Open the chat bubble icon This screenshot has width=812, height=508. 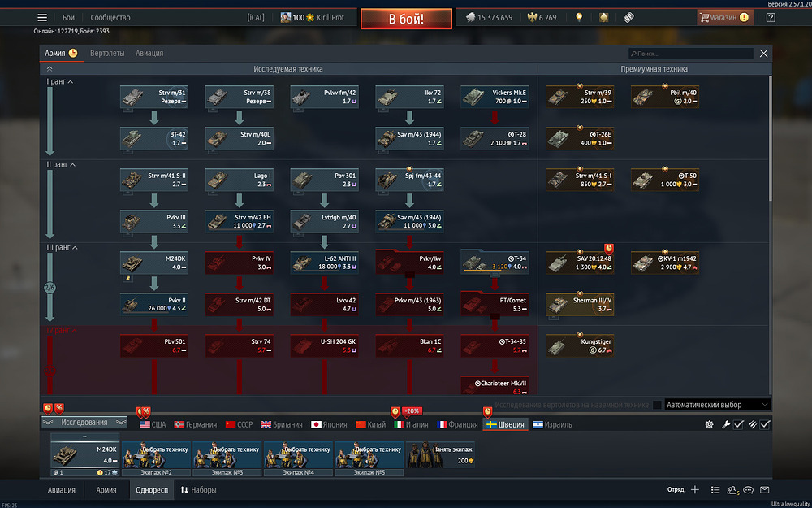[x=748, y=490]
